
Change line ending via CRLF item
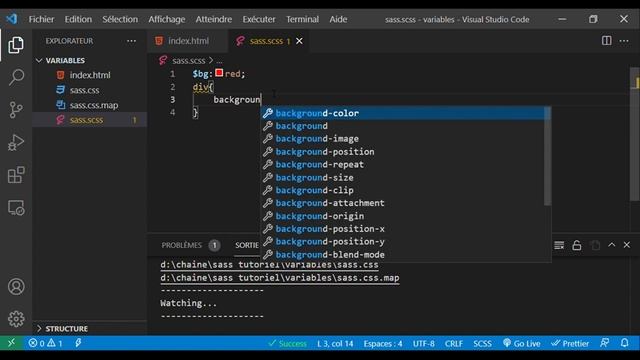click(x=453, y=344)
